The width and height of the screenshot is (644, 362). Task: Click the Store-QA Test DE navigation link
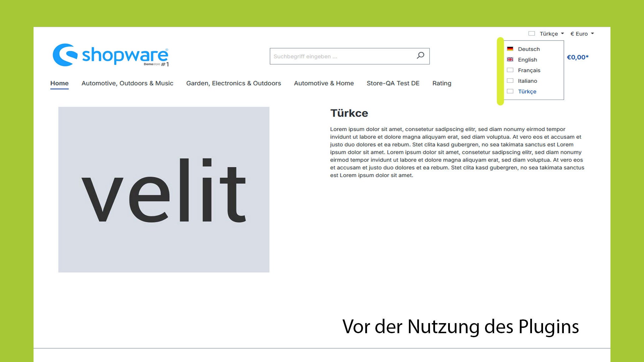(393, 83)
